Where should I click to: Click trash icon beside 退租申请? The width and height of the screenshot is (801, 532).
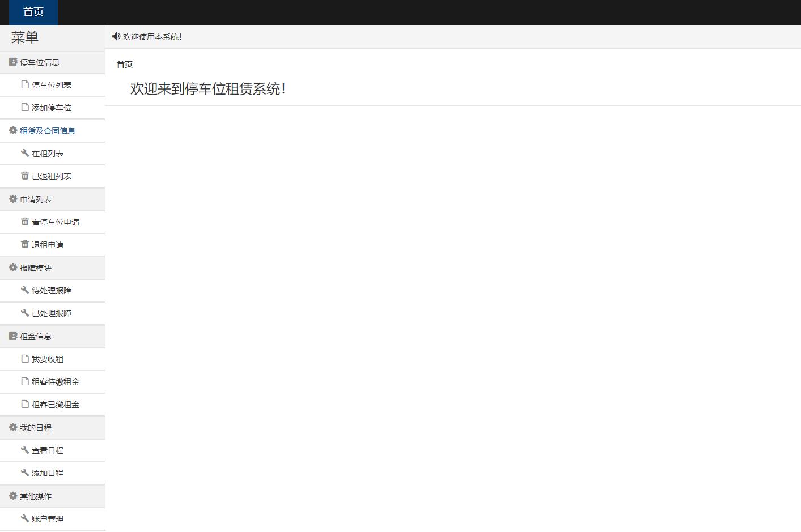25,244
